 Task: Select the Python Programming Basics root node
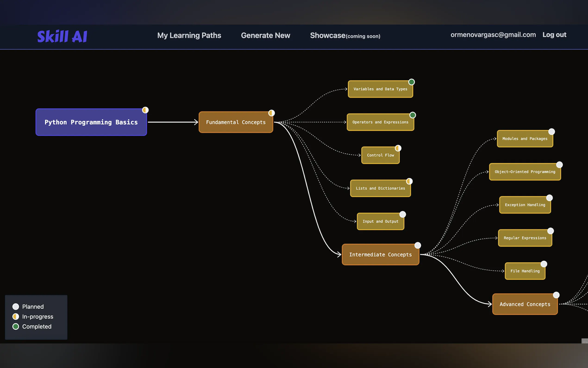pyautogui.click(x=91, y=122)
